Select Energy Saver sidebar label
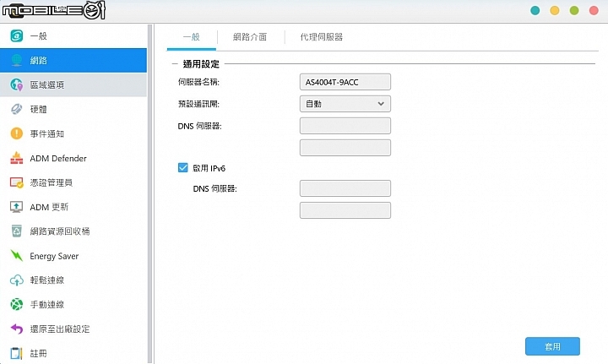 click(54, 256)
